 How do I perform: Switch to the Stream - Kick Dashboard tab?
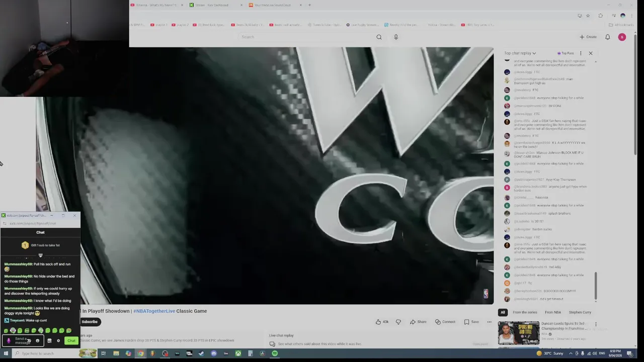tap(215, 5)
